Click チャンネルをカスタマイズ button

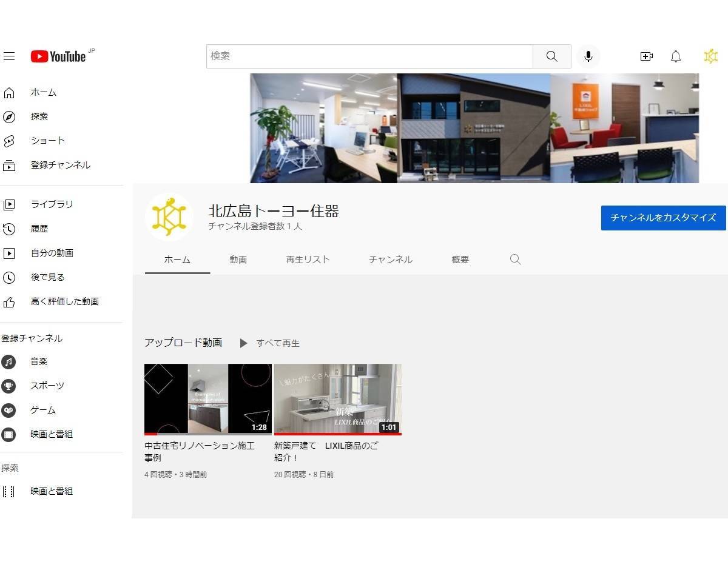pyautogui.click(x=664, y=218)
